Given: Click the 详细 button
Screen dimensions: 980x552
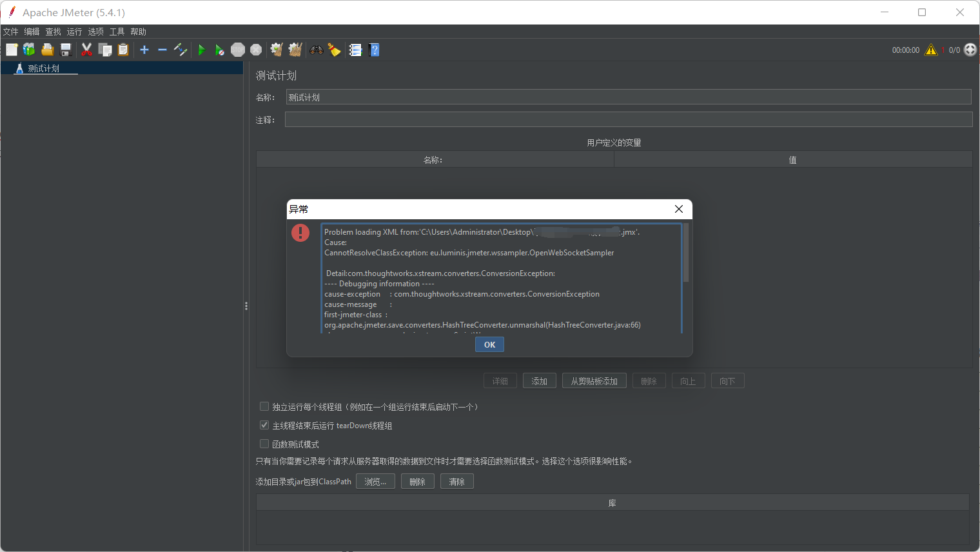Looking at the screenshot, I should click(500, 381).
